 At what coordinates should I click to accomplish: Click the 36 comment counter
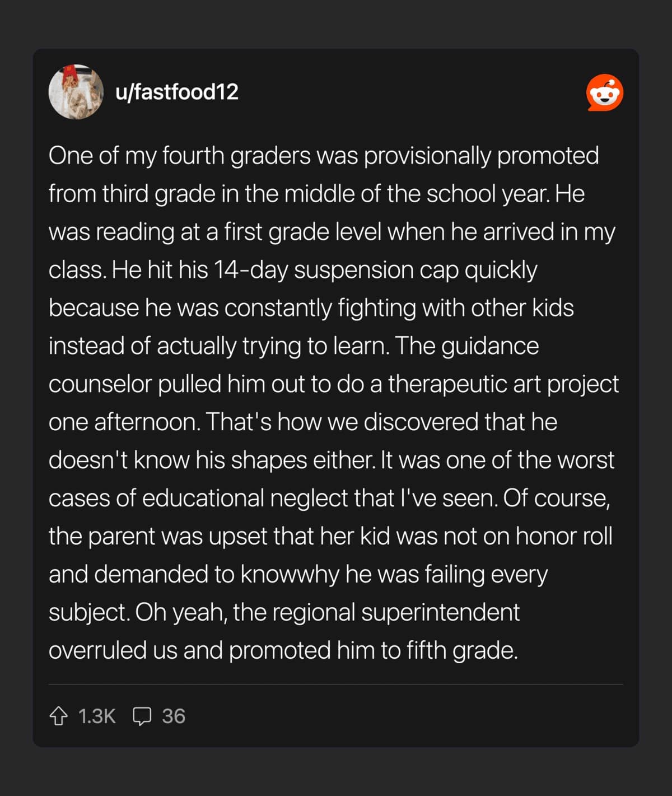[174, 716]
